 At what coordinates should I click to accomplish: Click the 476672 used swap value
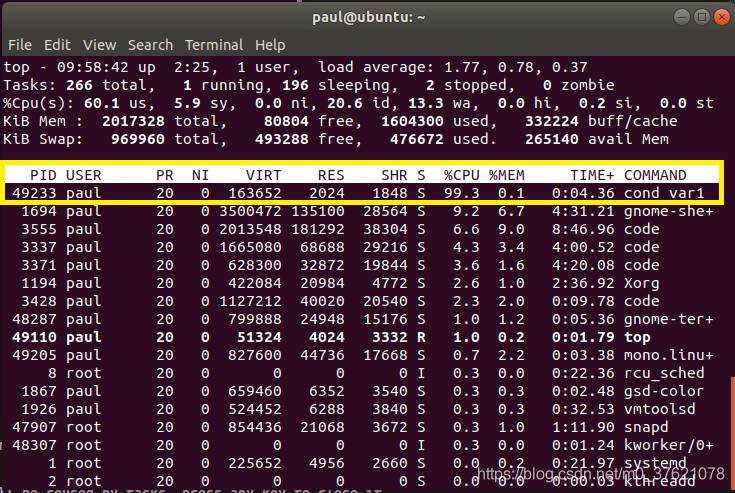tap(417, 139)
